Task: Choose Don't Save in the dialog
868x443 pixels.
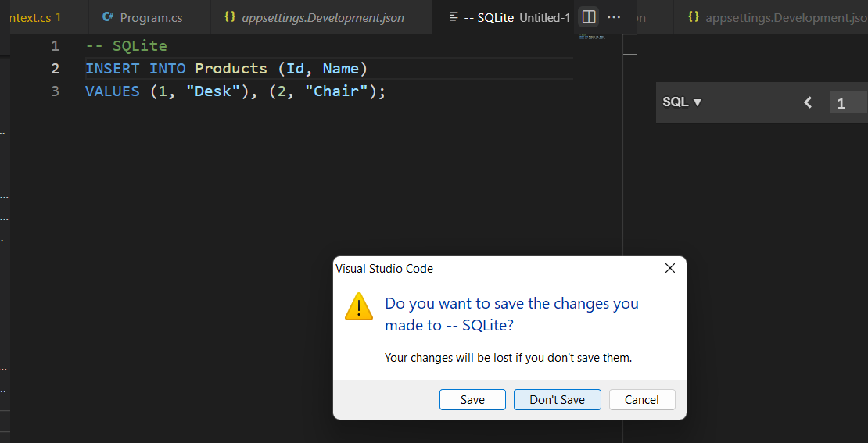Action: tap(557, 399)
